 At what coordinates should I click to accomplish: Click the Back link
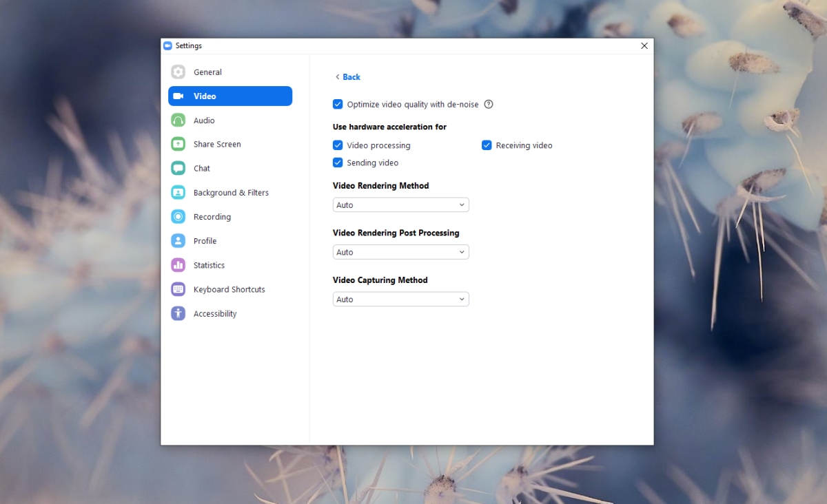click(x=348, y=77)
